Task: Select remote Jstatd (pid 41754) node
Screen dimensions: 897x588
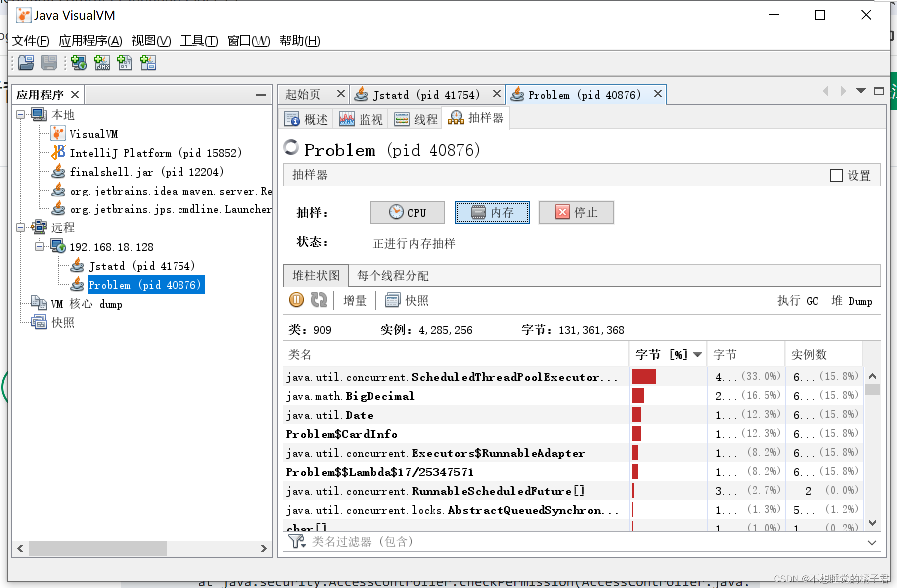Action: [x=142, y=266]
